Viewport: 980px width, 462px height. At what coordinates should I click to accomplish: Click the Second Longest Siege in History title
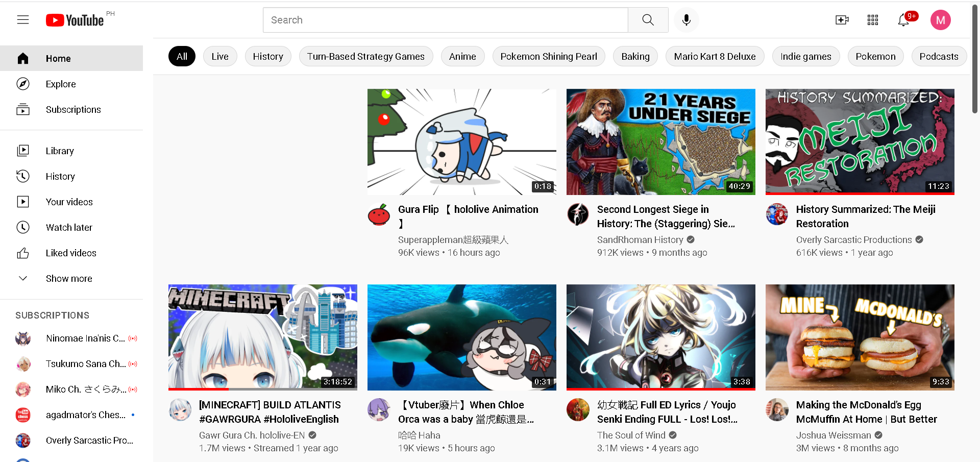666,216
